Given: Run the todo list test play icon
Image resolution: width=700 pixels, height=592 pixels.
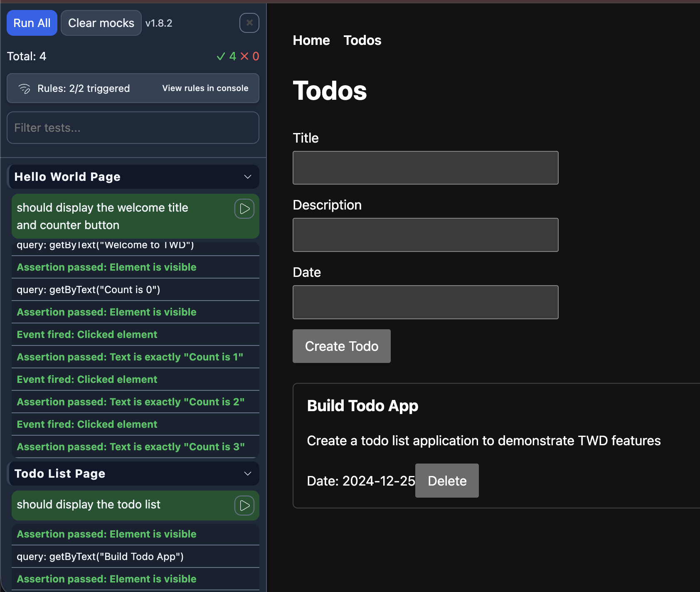Looking at the screenshot, I should click(x=244, y=506).
